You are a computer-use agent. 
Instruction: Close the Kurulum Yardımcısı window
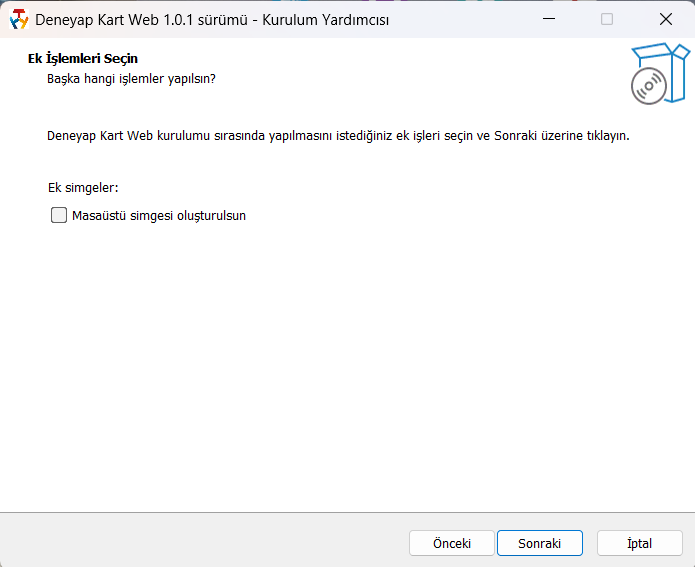click(666, 19)
